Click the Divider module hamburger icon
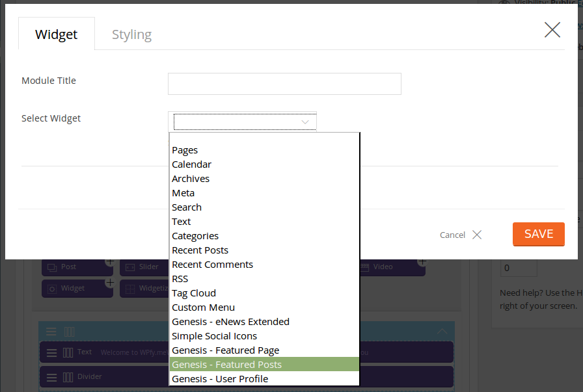 coord(51,376)
